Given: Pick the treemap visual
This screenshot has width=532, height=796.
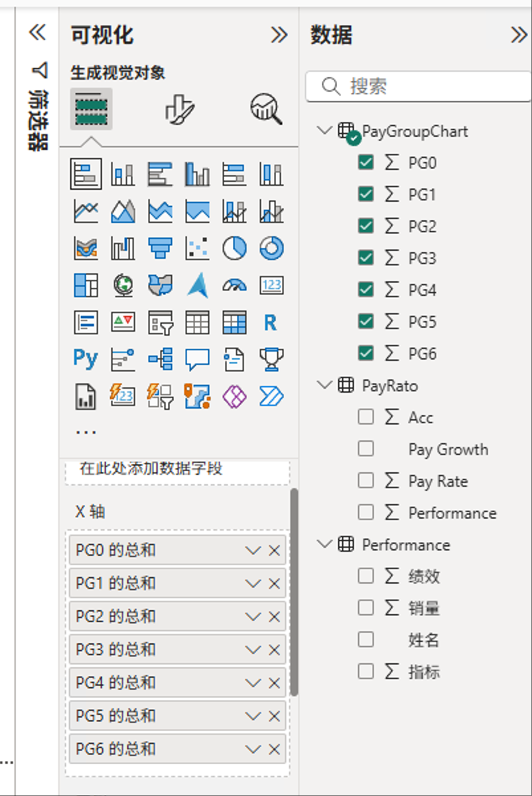Looking at the screenshot, I should click(86, 285).
